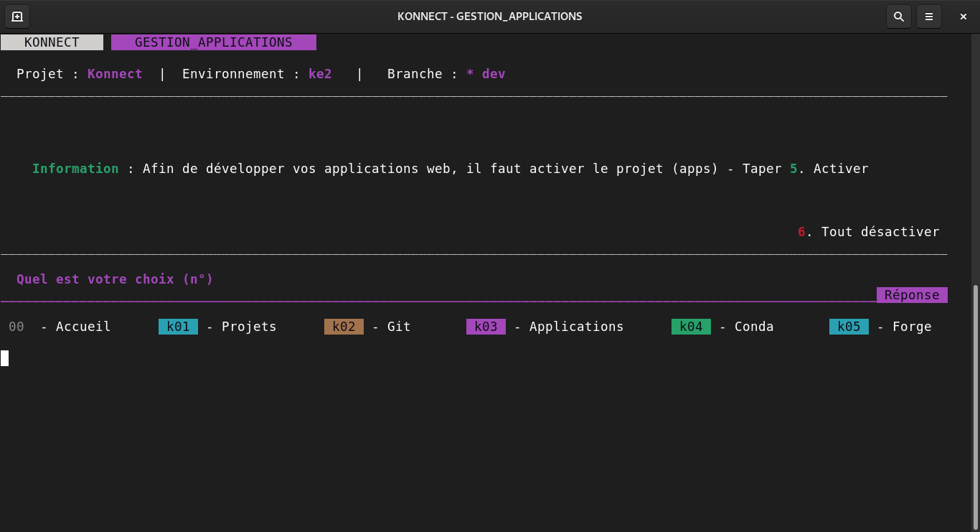980x532 pixels.
Task: Click the k01 Projets badge
Action: (x=178, y=327)
